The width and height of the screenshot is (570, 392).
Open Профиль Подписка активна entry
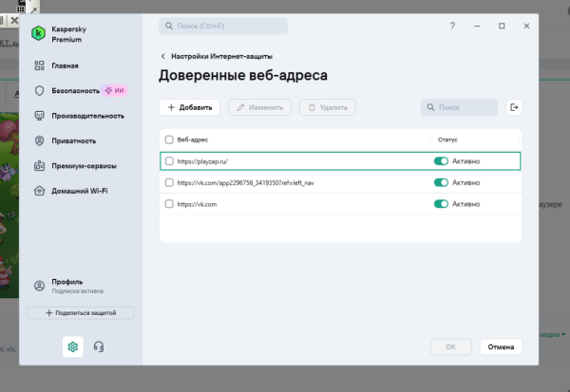pyautogui.click(x=78, y=286)
